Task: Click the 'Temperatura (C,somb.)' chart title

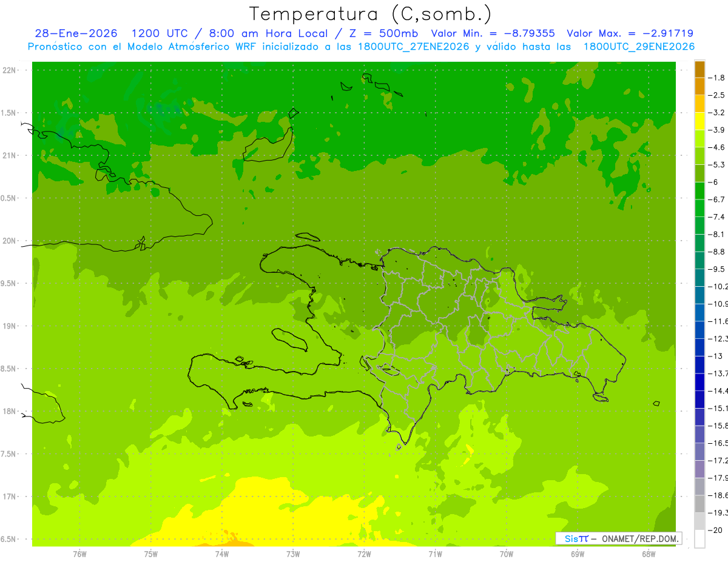Action: tap(370, 13)
